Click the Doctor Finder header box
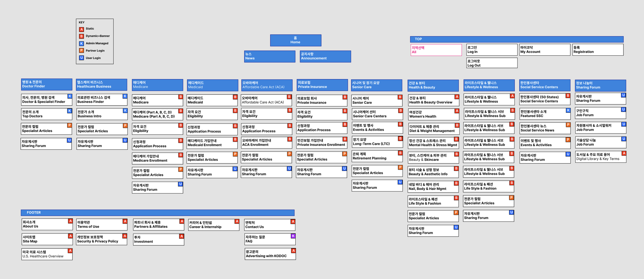Screen dimensions: 644x279 coord(46,84)
